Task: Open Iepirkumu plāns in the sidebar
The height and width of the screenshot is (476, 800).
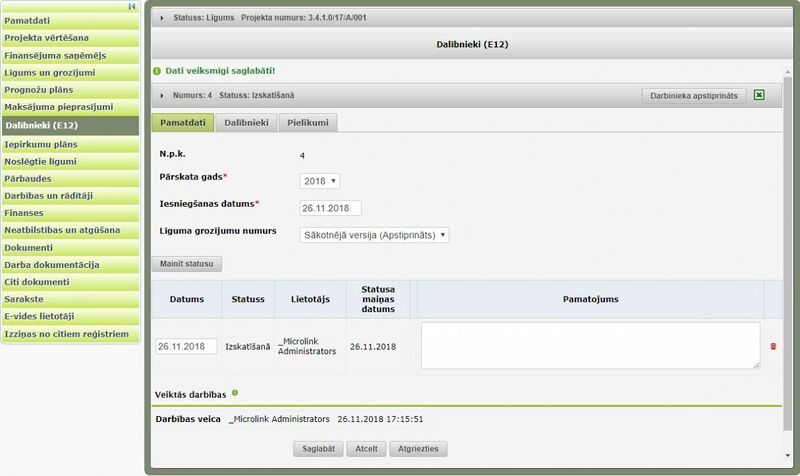Action: point(70,144)
